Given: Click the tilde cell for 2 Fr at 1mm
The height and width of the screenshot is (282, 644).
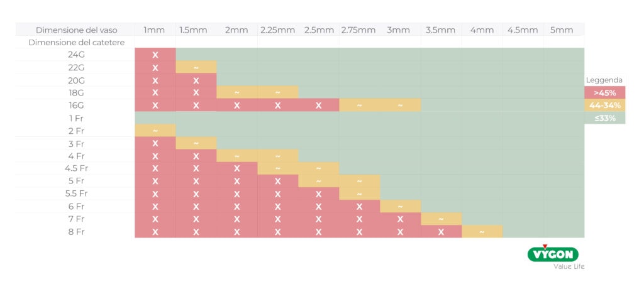Looking at the screenshot, I should coord(155,131).
